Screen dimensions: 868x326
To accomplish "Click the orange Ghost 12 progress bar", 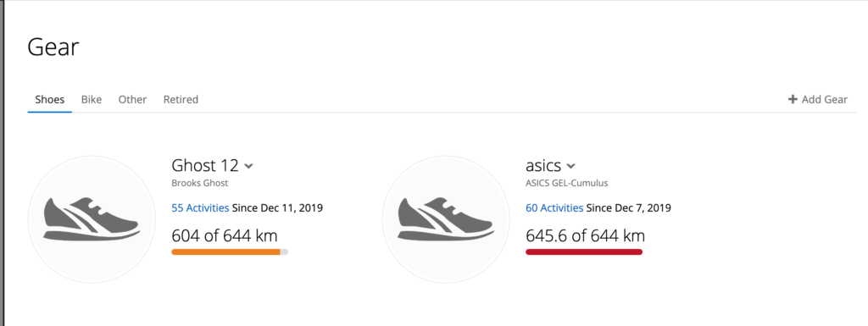I will coord(230,252).
